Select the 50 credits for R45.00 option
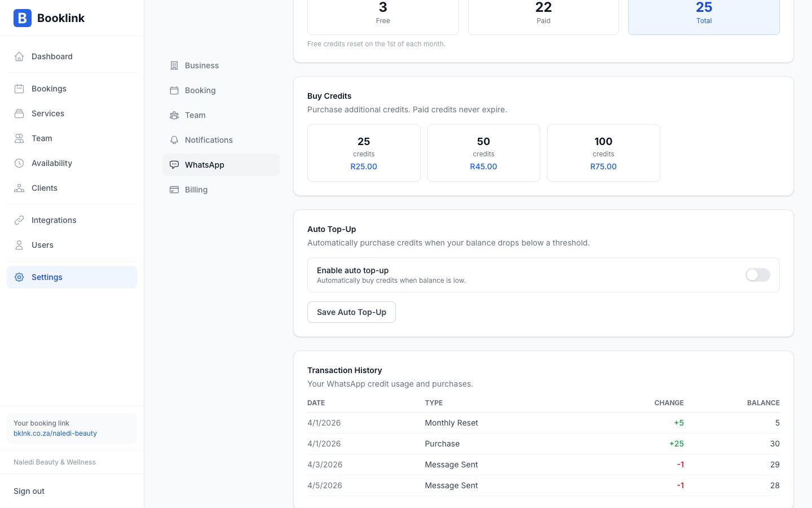The image size is (812, 508). (x=483, y=153)
